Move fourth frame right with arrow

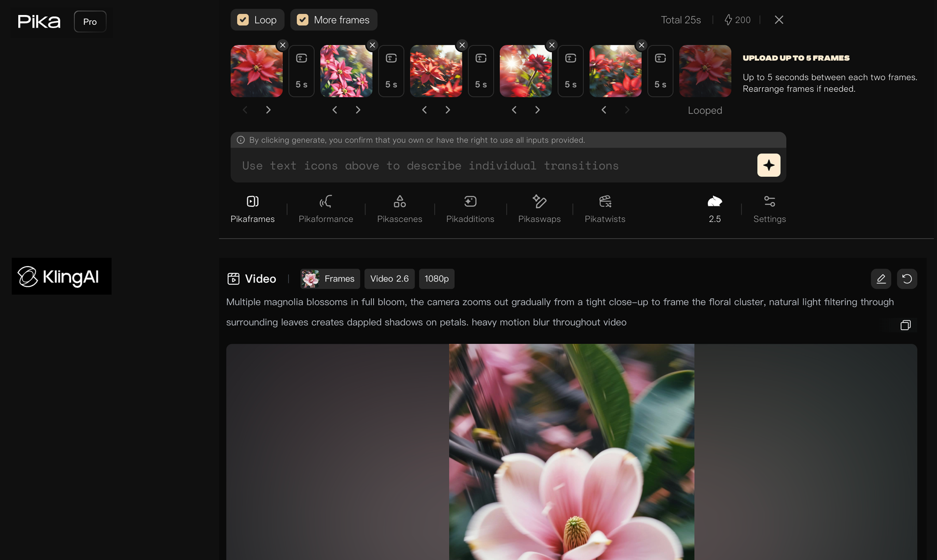click(x=537, y=110)
